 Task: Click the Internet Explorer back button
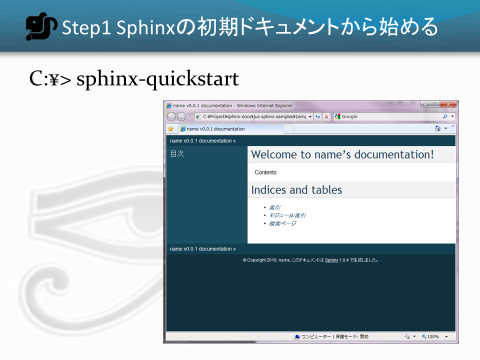coord(171,117)
